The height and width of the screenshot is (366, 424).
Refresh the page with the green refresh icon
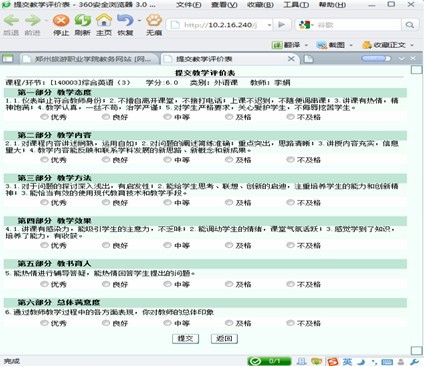(x=83, y=21)
